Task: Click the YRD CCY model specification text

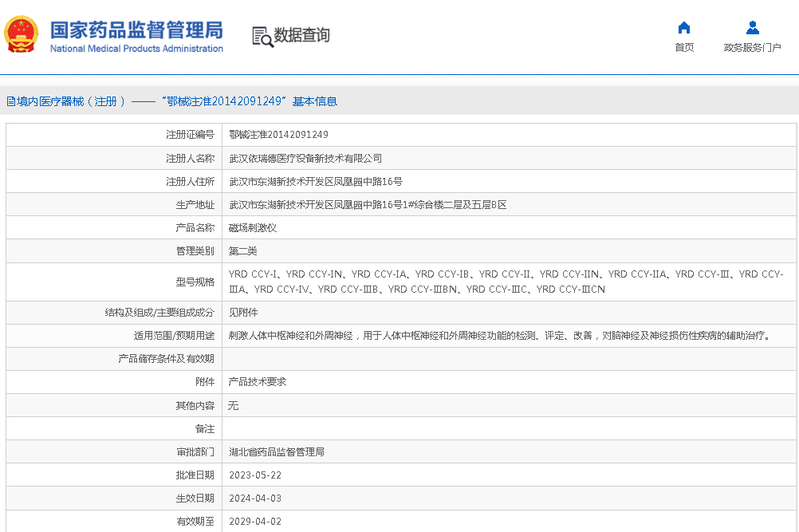Action: coord(506,282)
